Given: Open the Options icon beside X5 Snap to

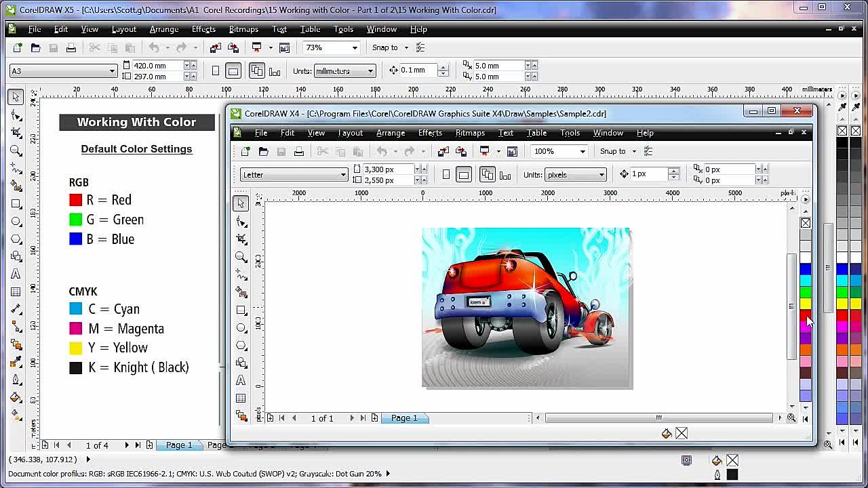Looking at the screenshot, I should [x=420, y=47].
